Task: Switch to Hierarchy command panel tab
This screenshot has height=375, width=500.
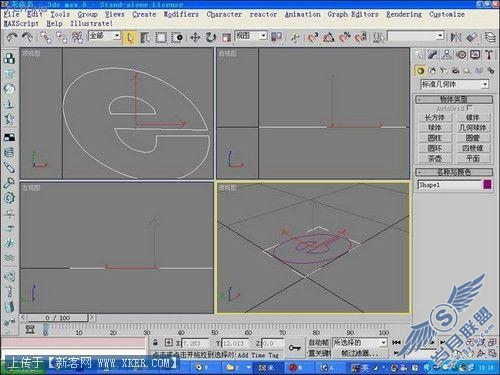Action: click(x=447, y=55)
